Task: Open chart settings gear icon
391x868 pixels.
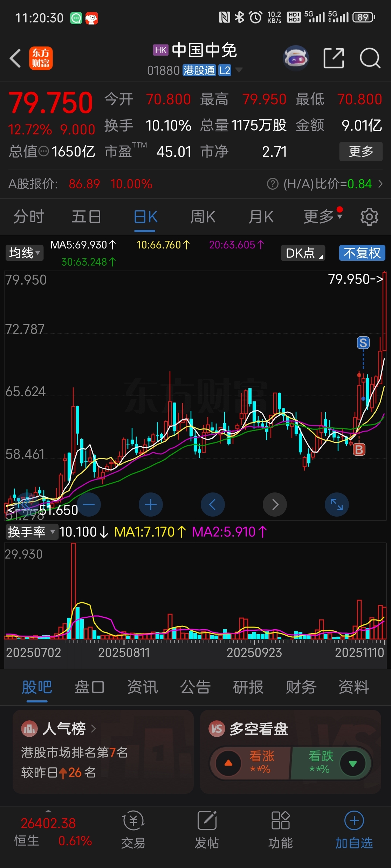Action: [x=370, y=217]
